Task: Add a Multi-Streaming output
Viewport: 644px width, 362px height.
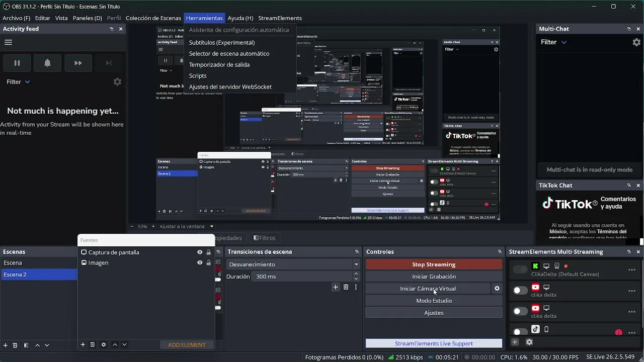Action: (515, 342)
